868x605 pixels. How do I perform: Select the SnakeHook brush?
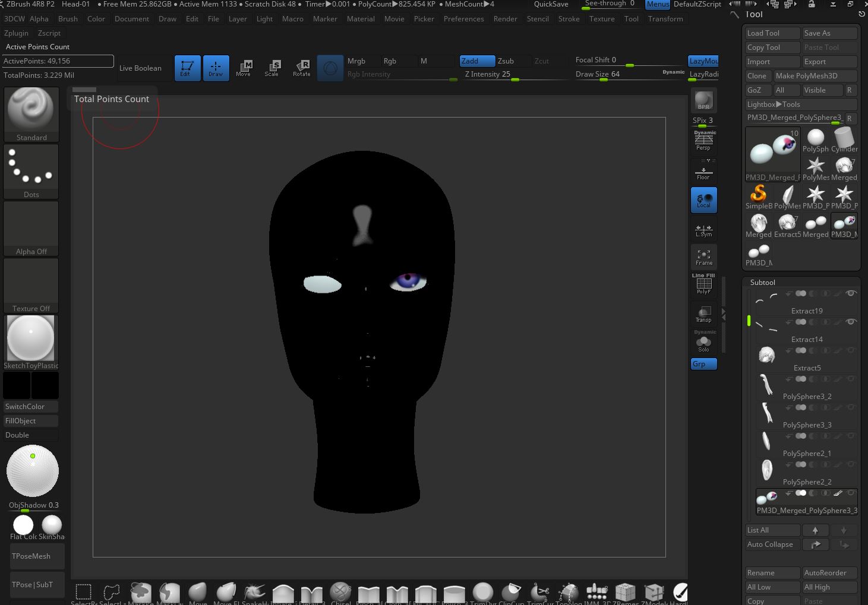[254, 593]
